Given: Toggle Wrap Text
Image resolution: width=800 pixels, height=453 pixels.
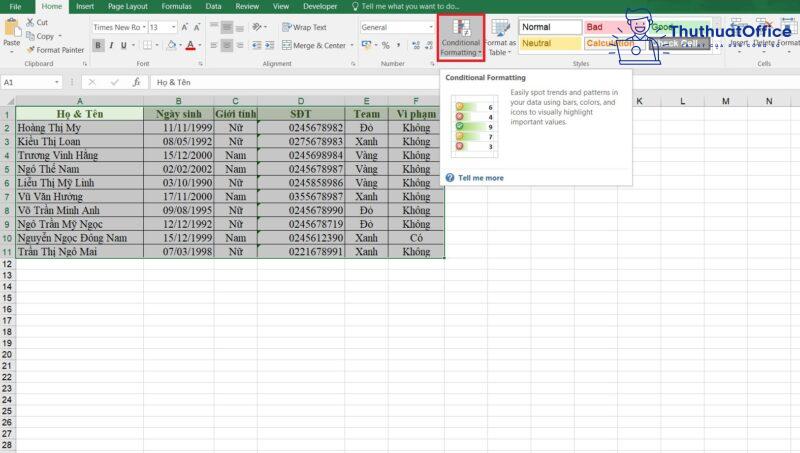Looking at the screenshot, I should [304, 27].
